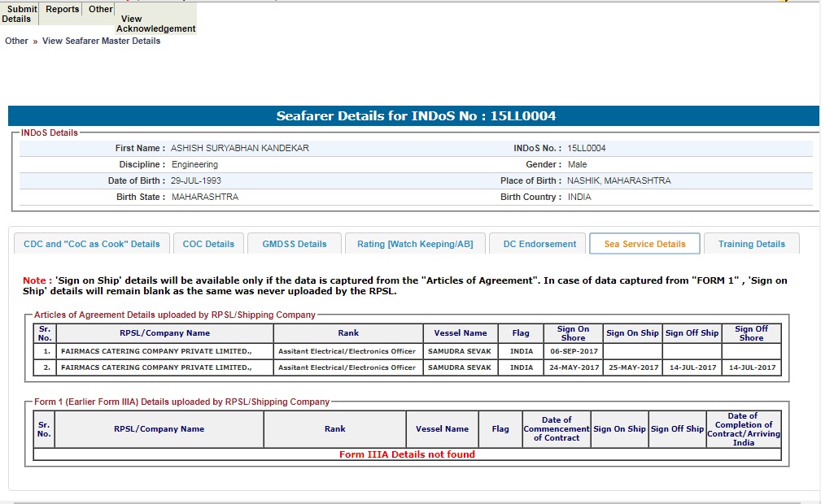The image size is (821, 504).
Task: Open the Other menu in top bar
Action: [101, 10]
